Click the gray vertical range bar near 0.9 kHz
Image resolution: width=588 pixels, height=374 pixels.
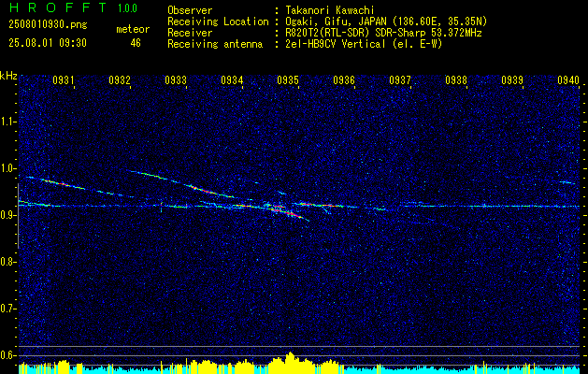click(18, 216)
